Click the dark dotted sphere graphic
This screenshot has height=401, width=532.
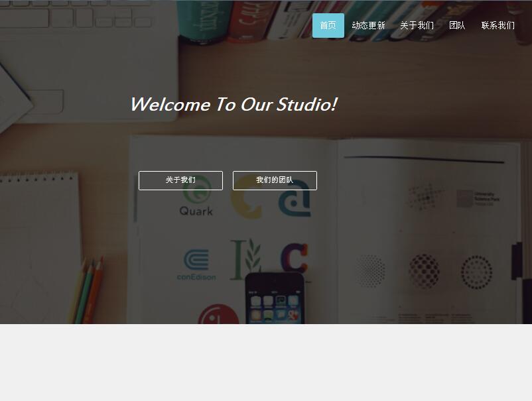(x=424, y=271)
